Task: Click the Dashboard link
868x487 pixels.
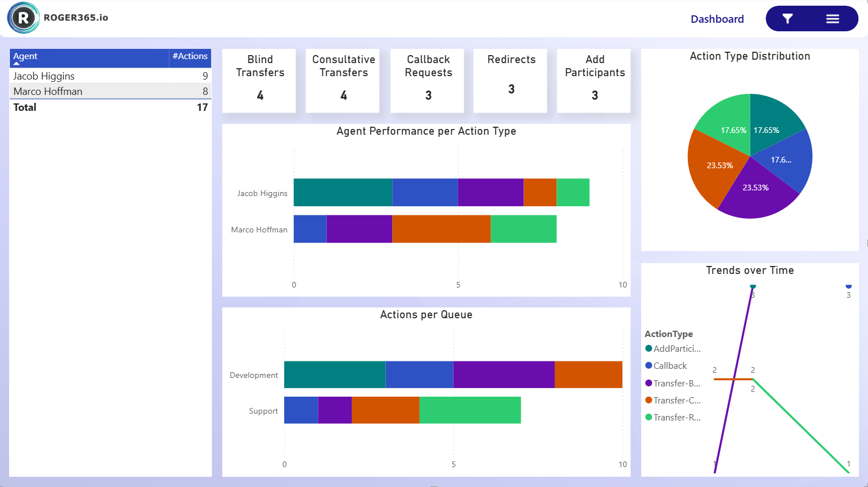Action: click(x=717, y=19)
